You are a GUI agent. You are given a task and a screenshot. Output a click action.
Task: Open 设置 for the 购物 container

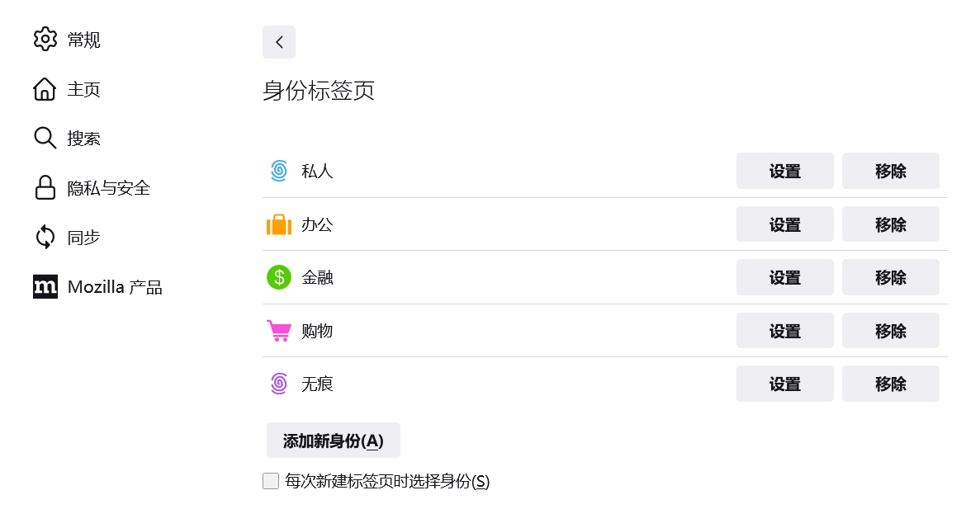coord(784,331)
